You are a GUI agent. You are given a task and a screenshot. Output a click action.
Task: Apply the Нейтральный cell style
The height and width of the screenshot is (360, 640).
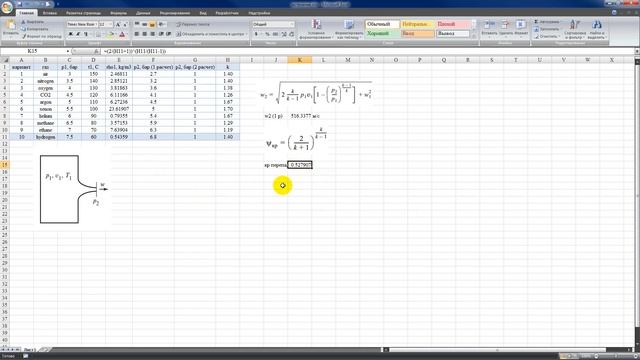pos(417,24)
